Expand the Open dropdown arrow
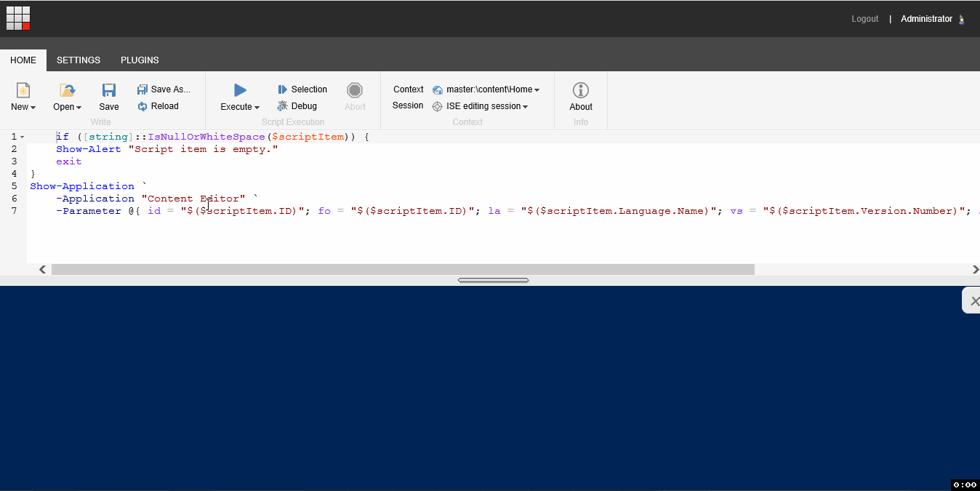 [79, 108]
